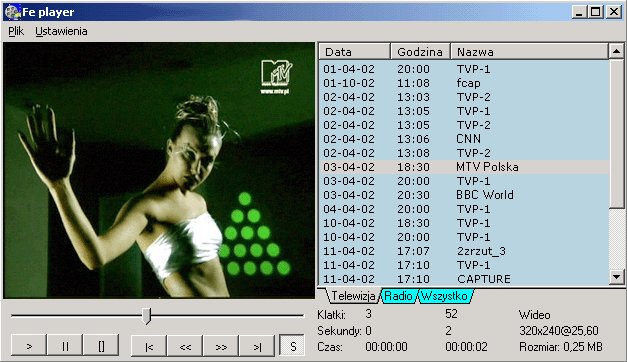Sort recordings by the Data column header

pos(355,52)
